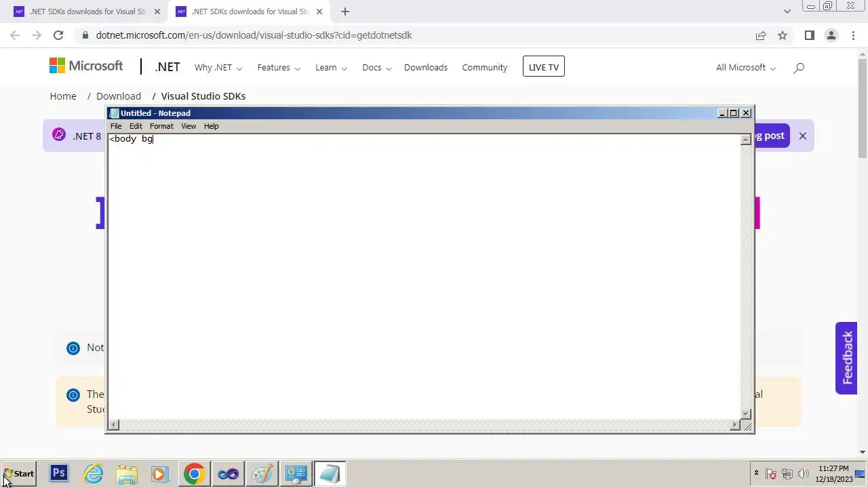The image size is (868, 488).
Task: Click the page scrollbar down arrow in Chrome
Action: coord(863,452)
